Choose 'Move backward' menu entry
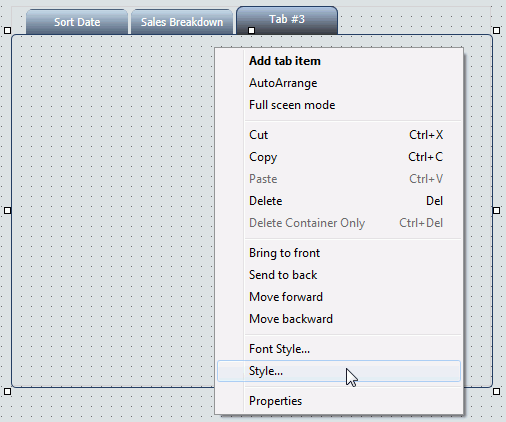 pos(339,319)
